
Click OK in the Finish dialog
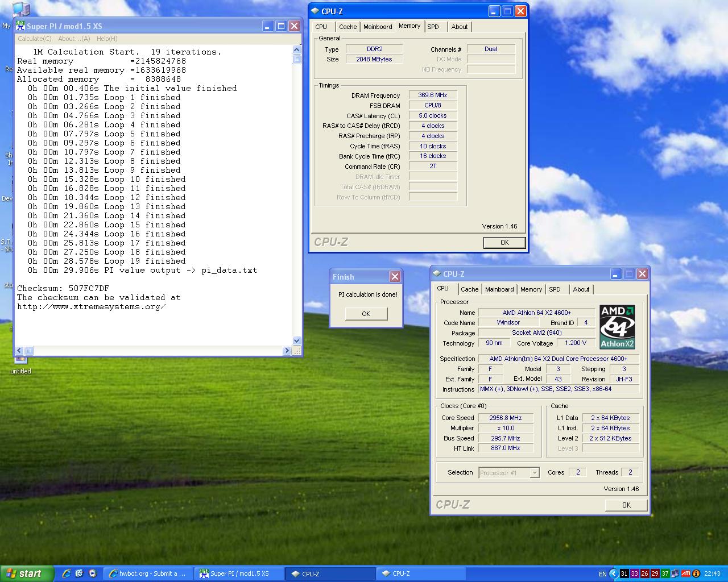coord(366,314)
